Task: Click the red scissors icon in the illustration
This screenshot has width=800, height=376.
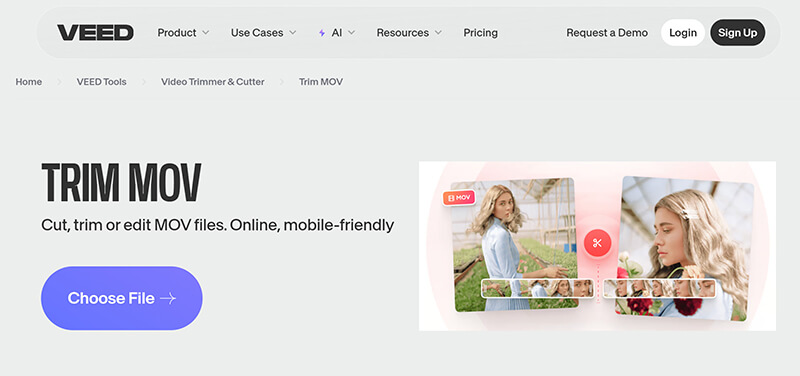Action: point(597,243)
